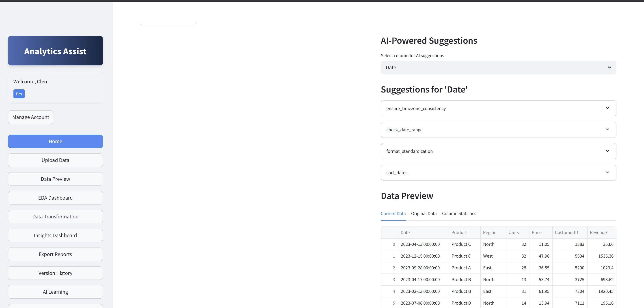The image size is (644, 308).
Task: Open Data Preview from sidebar
Action: (55, 179)
